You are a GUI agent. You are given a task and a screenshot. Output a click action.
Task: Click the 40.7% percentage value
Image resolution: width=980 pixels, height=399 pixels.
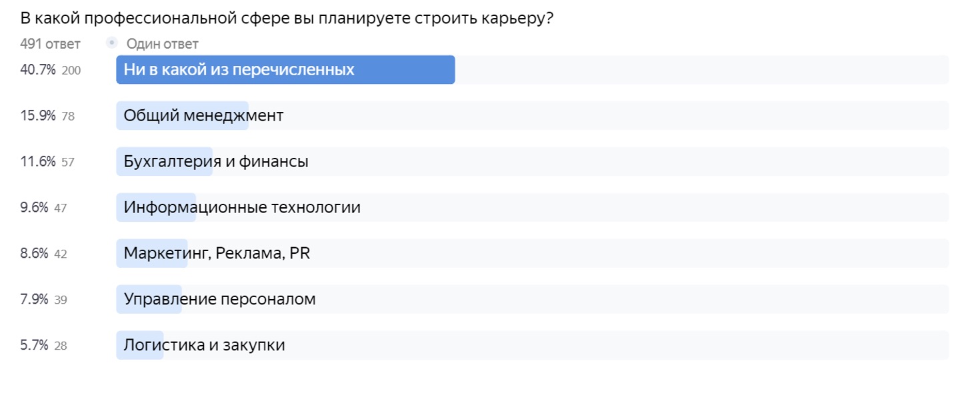pos(38,70)
